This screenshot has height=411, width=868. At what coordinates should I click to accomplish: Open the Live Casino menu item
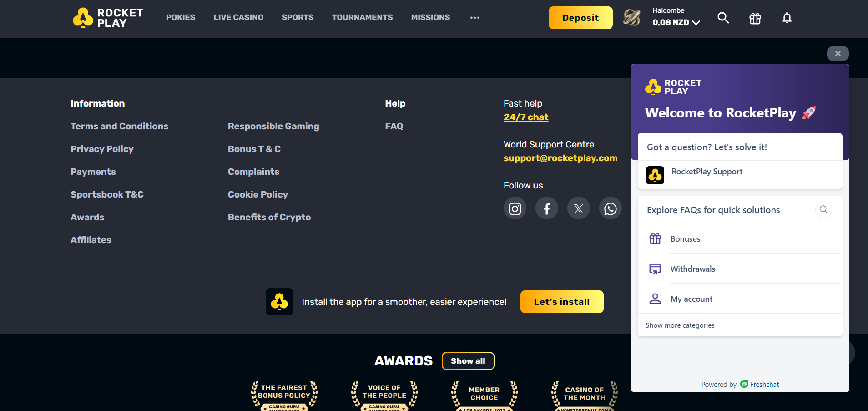pos(238,17)
